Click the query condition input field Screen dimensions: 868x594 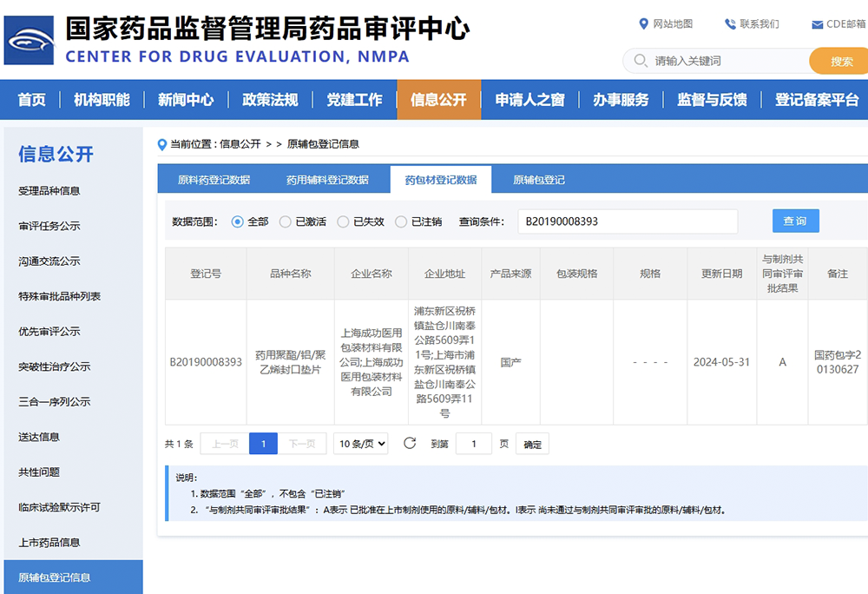627,221
